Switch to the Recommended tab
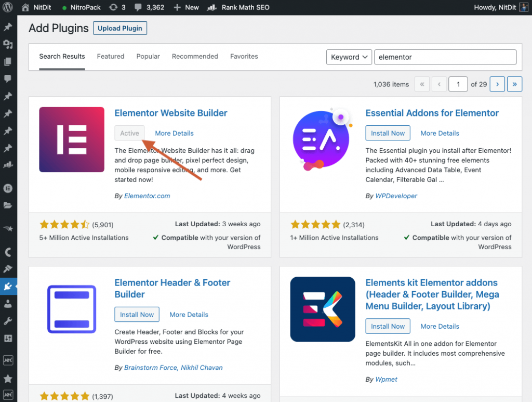532x402 pixels. 195,56
